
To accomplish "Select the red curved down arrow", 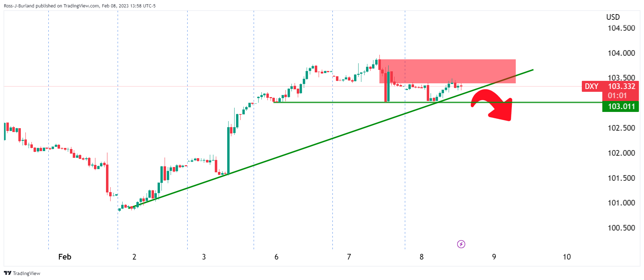I will tap(495, 104).
